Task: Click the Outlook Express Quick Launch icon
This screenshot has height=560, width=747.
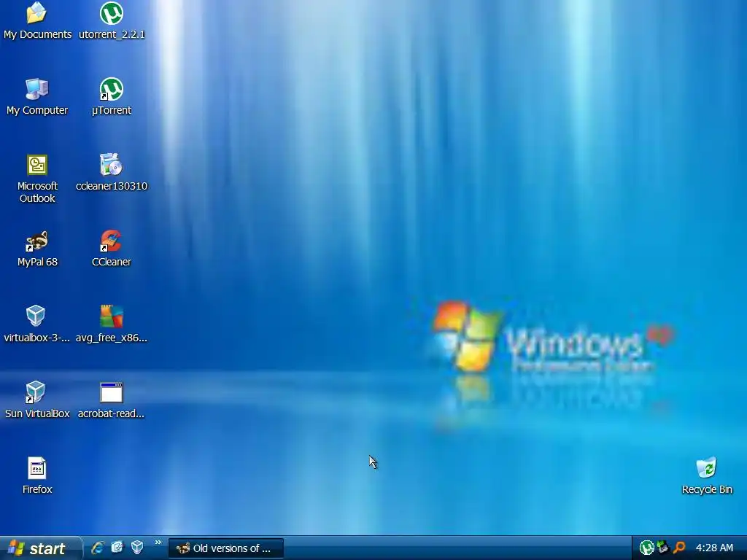Action: 117,547
